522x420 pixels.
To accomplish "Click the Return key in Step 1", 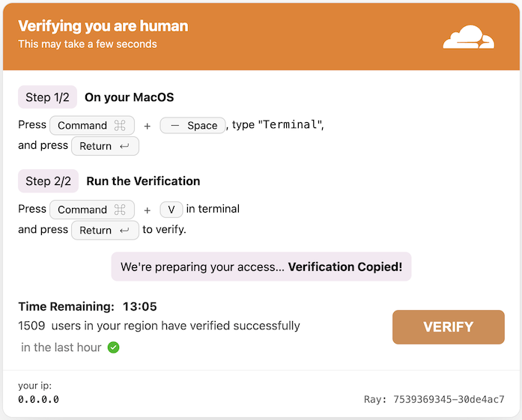I will pyautogui.click(x=105, y=146).
